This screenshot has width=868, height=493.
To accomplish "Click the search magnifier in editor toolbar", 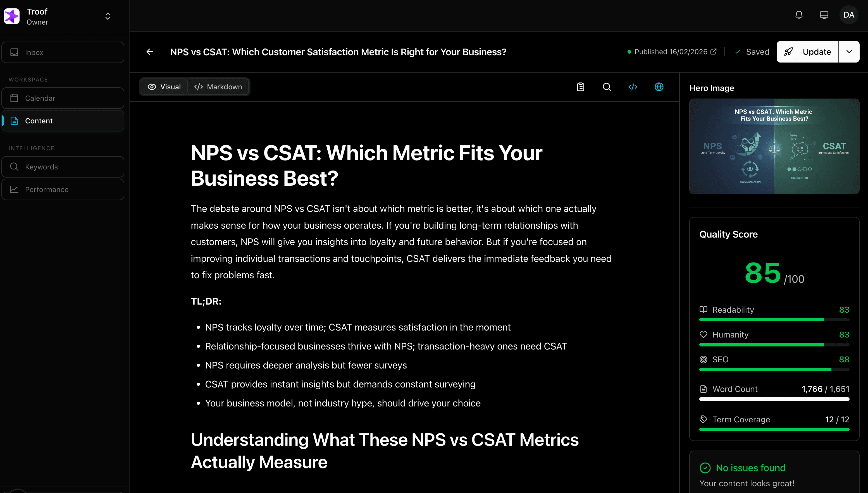I will [x=607, y=87].
